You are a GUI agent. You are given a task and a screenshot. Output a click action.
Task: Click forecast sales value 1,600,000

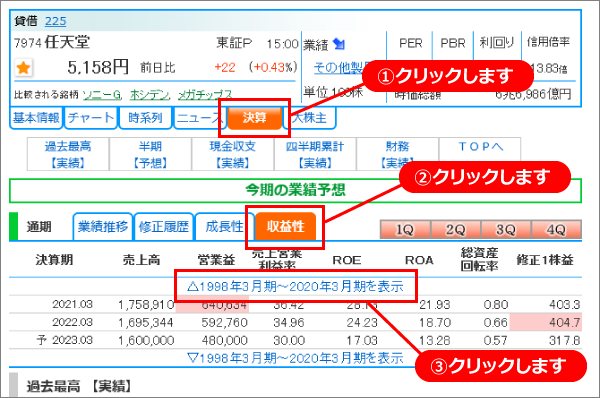[146, 341]
